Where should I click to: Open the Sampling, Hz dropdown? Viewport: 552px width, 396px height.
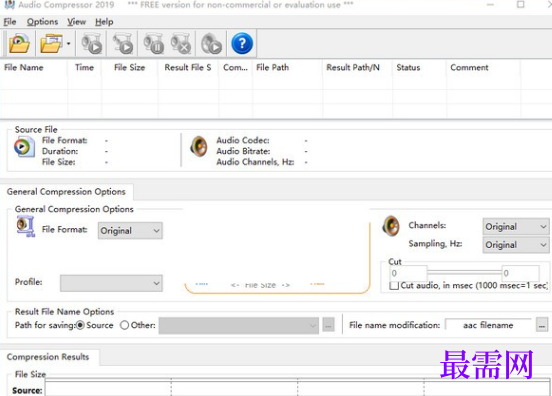(516, 245)
